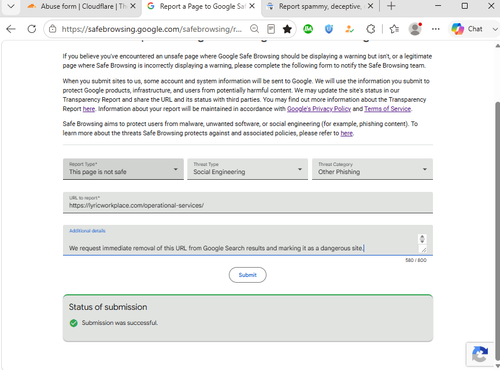Open the zoom magnifier icon in address bar
This screenshot has height=370, width=500.
click(254, 29)
